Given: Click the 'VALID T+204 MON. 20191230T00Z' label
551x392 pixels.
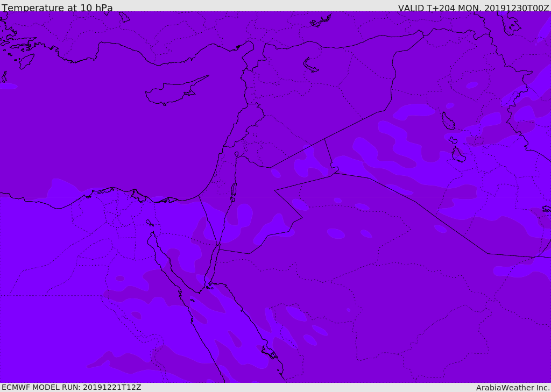Looking at the screenshot, I should coord(474,8).
